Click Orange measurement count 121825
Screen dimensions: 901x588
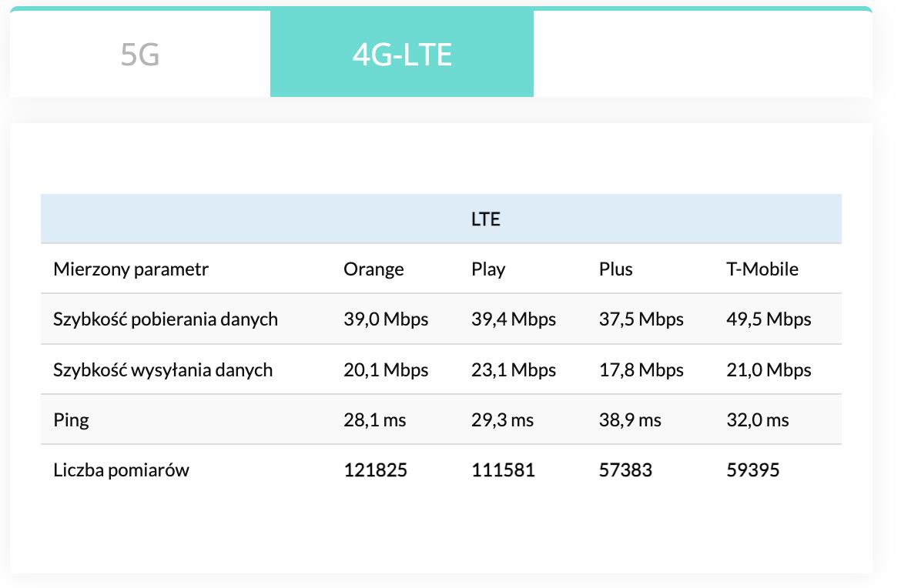point(375,469)
